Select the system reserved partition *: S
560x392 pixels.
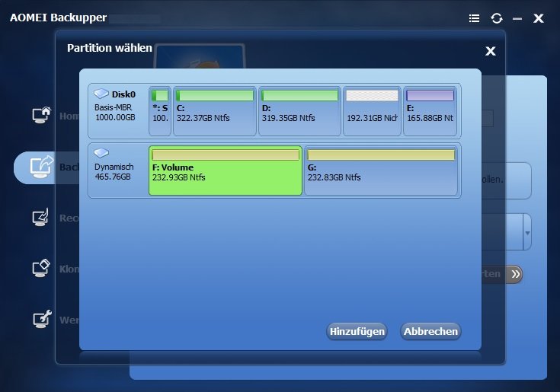(x=160, y=111)
